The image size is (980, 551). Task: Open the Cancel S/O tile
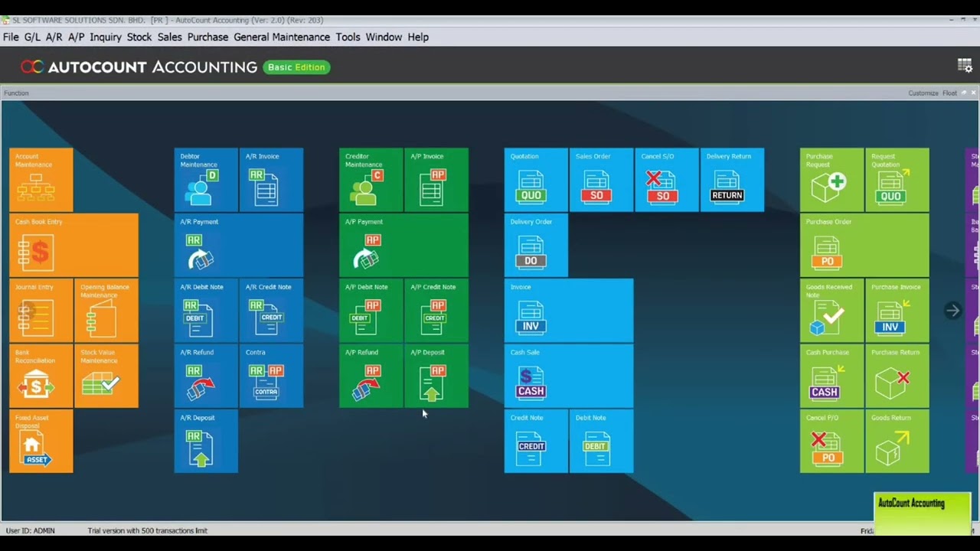667,180
